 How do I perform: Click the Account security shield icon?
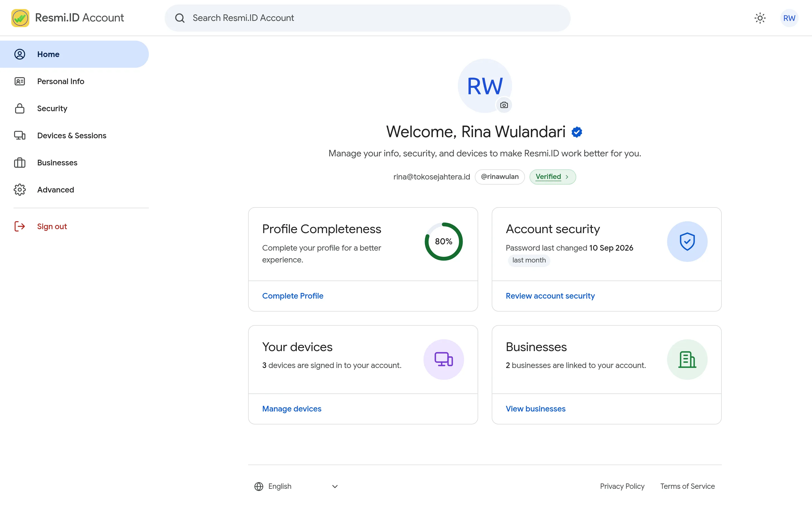click(x=687, y=241)
